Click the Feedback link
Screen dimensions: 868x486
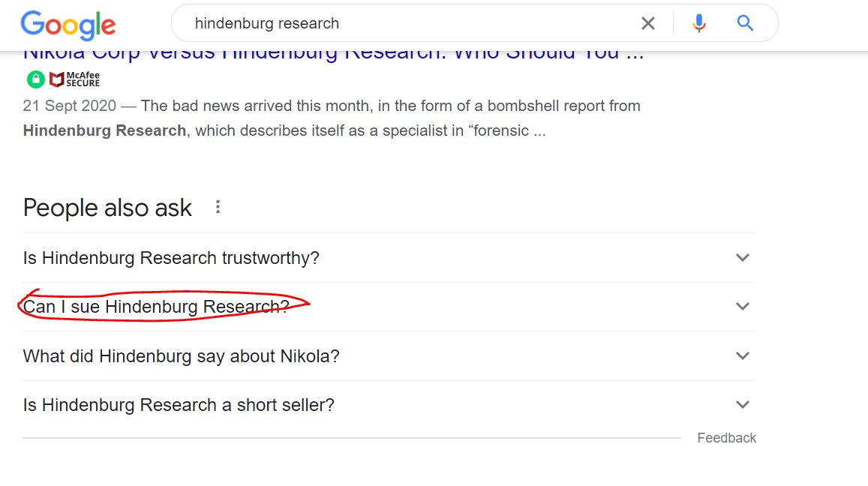point(726,438)
